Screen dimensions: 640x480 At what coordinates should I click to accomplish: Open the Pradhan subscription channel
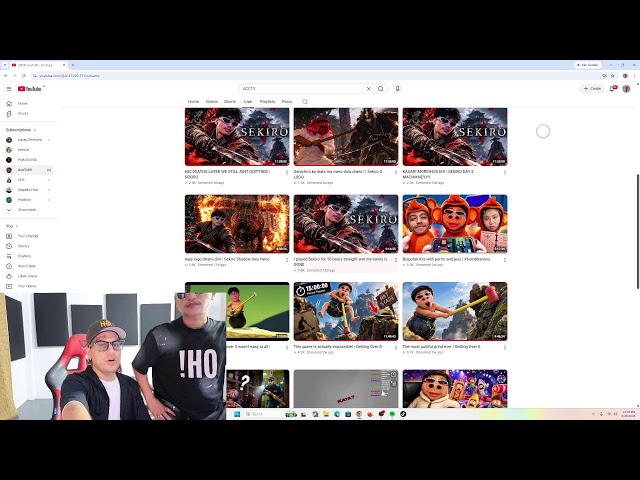pos(28,200)
